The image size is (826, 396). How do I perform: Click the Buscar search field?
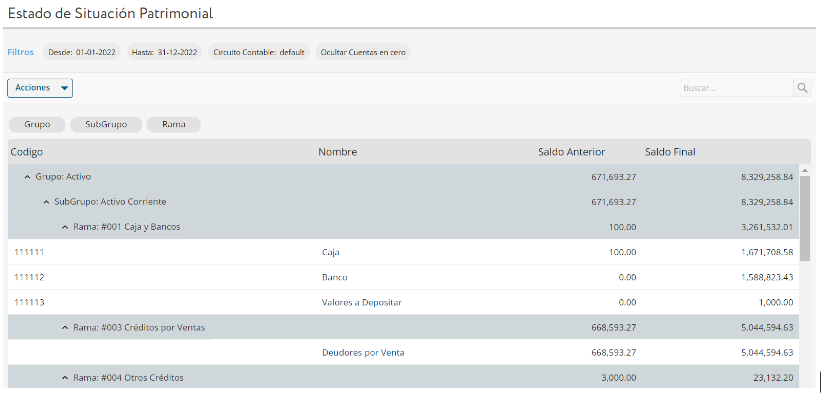(x=736, y=88)
